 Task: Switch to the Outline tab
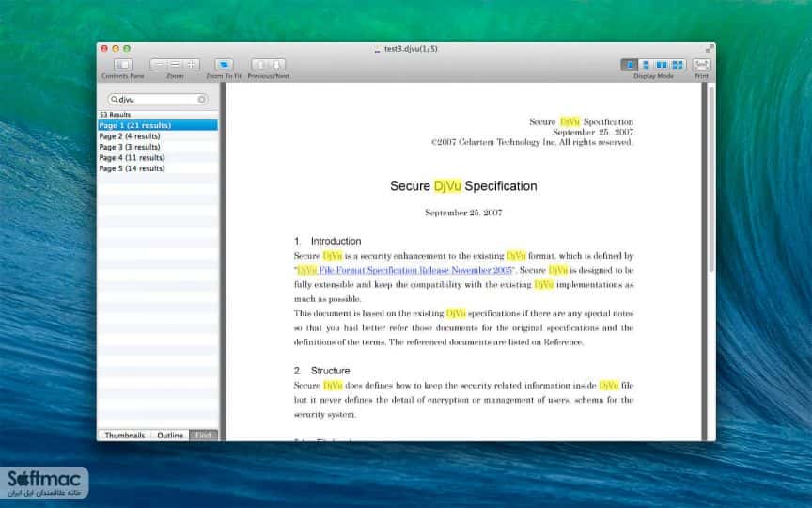(170, 435)
